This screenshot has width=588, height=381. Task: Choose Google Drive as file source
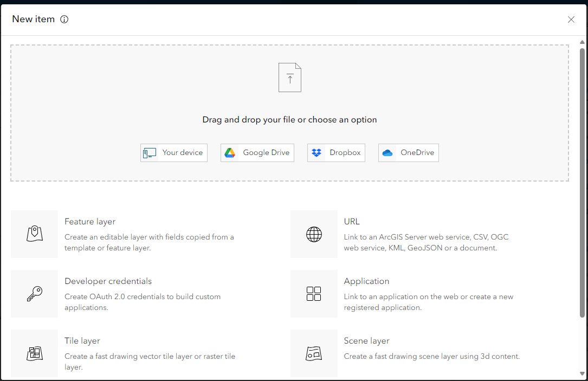(x=257, y=153)
